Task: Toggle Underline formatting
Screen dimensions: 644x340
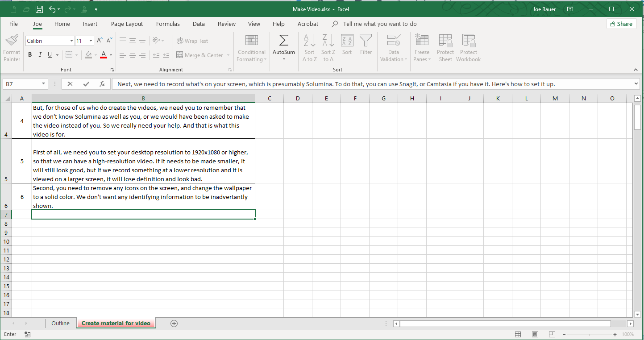Action: click(x=50, y=55)
